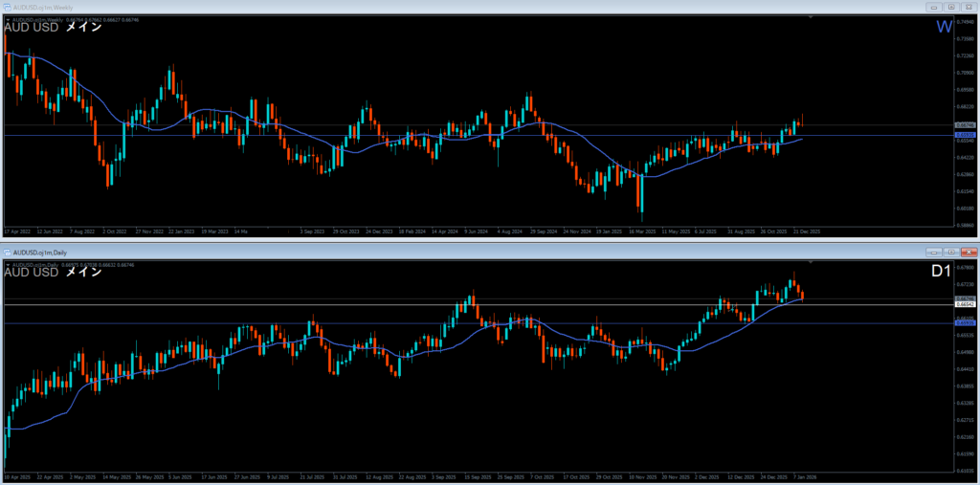Click the AUDUSD.oj1m,Daily title bar text

(x=39, y=251)
